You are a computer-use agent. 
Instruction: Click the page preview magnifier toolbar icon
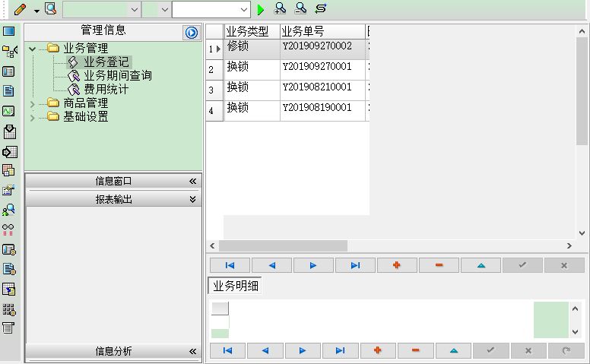[x=50, y=8]
